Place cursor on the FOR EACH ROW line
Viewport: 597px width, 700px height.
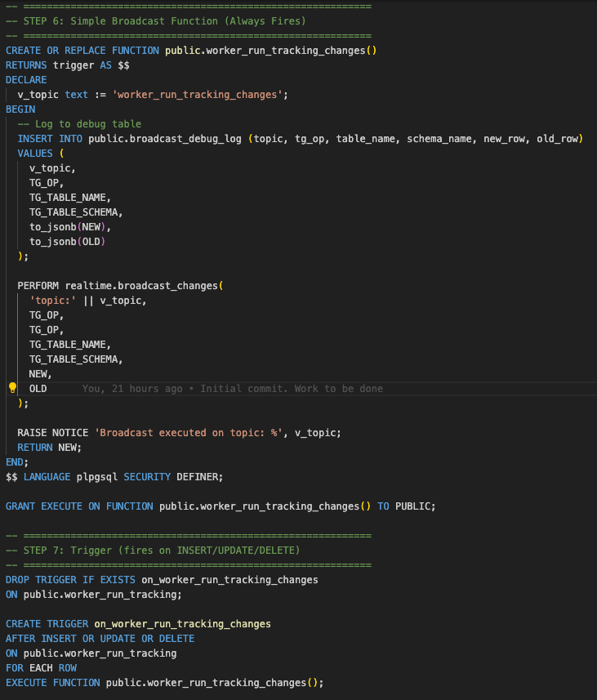pyautogui.click(x=41, y=668)
